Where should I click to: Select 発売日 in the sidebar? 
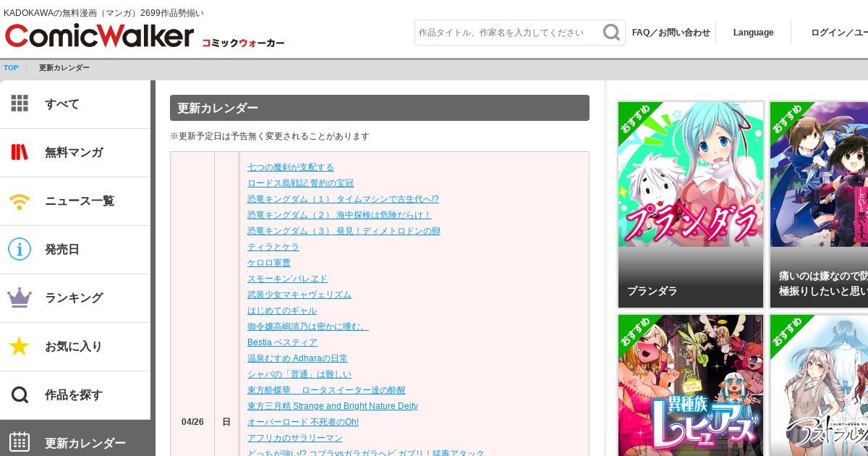click(75, 250)
